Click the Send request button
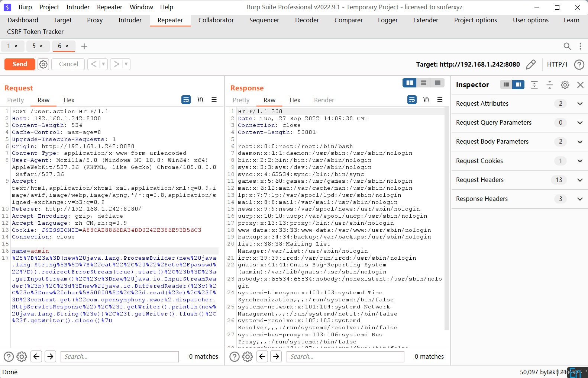The image size is (588, 378). click(20, 64)
